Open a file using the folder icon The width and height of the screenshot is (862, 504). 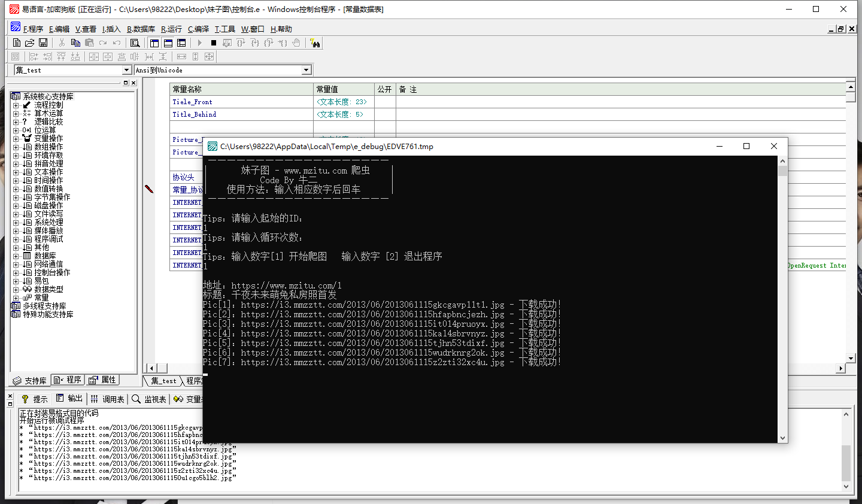(x=29, y=43)
